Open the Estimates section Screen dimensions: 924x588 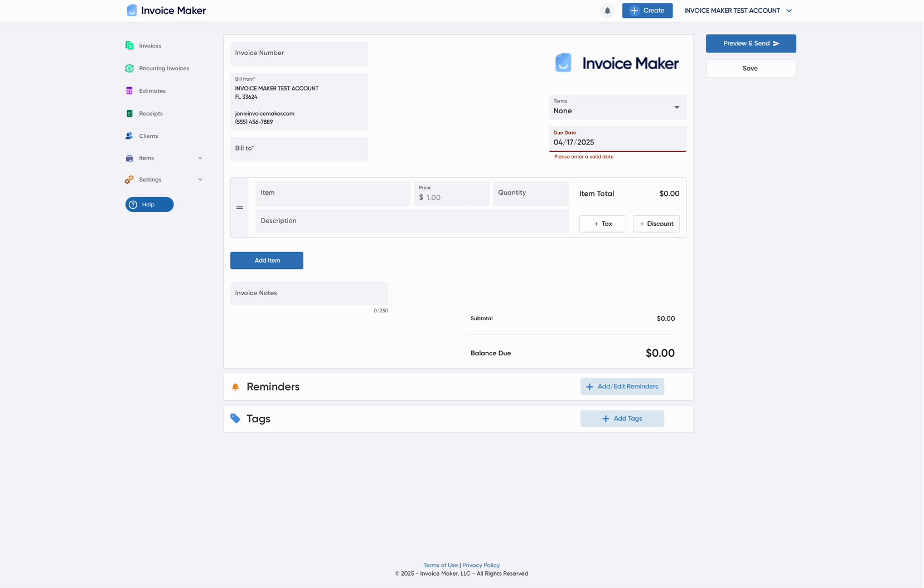[x=152, y=91]
